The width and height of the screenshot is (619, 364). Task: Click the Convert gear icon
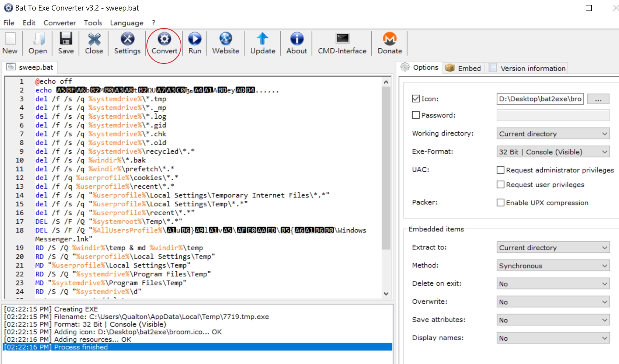click(164, 39)
